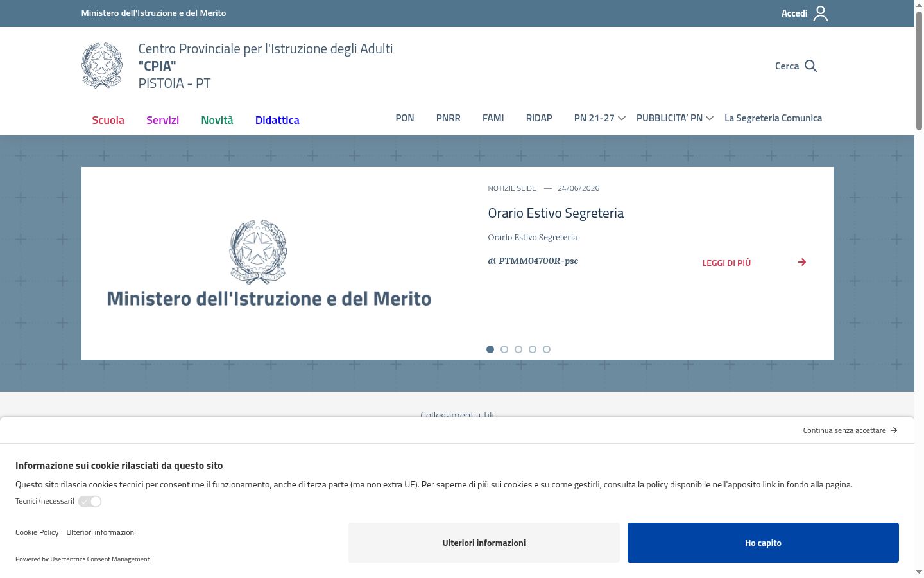
Task: Click the Italian Republic emblem logo in header
Action: coord(102,66)
